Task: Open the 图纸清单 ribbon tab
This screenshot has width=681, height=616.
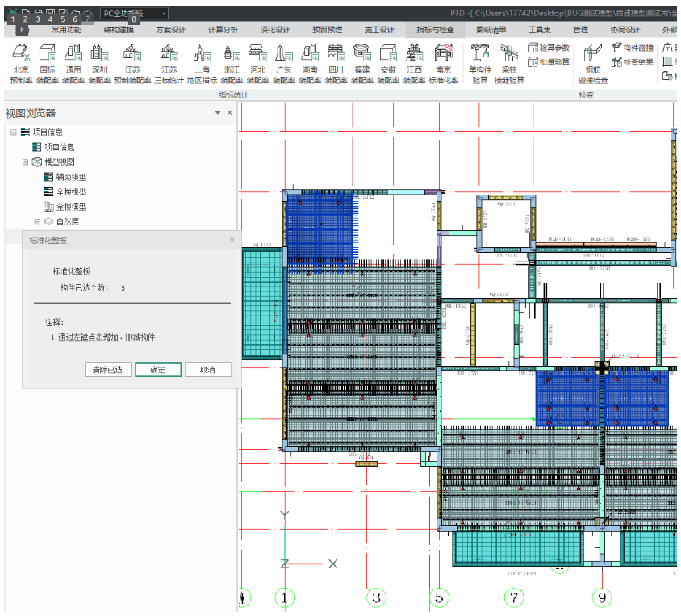Action: coord(491,30)
